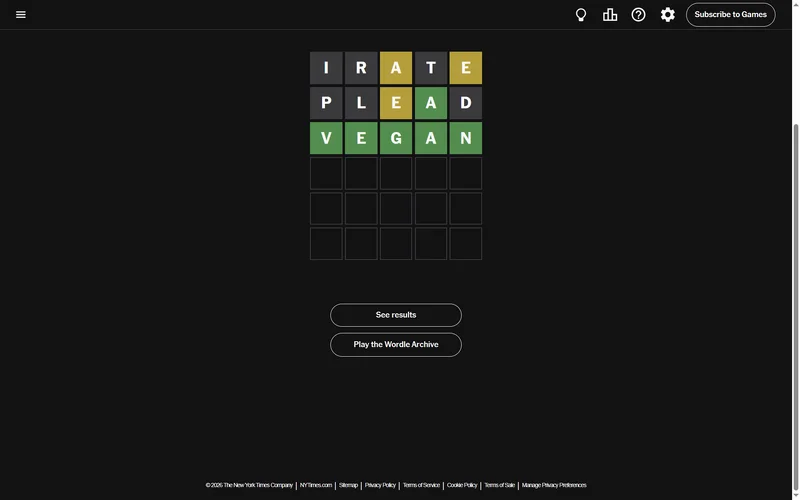Click the gray R tile in IRATE
800x500 pixels.
(361, 68)
